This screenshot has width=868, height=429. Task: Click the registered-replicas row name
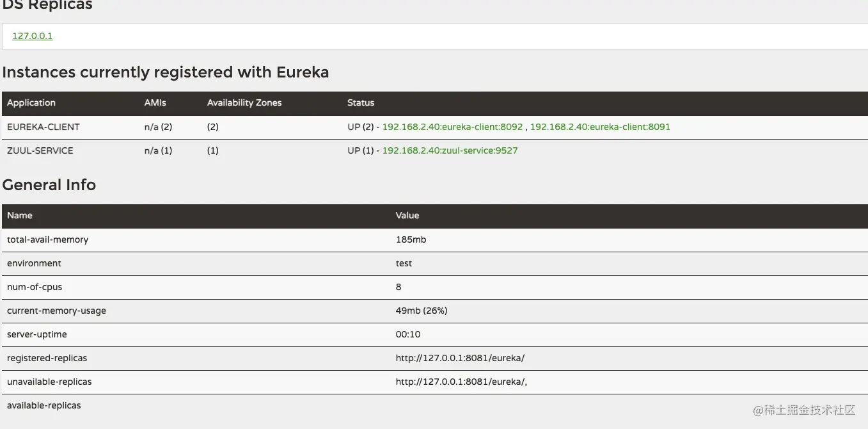[47, 358]
